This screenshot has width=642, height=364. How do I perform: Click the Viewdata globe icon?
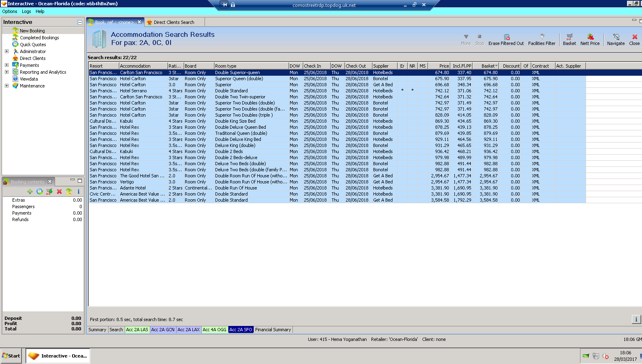(x=15, y=79)
